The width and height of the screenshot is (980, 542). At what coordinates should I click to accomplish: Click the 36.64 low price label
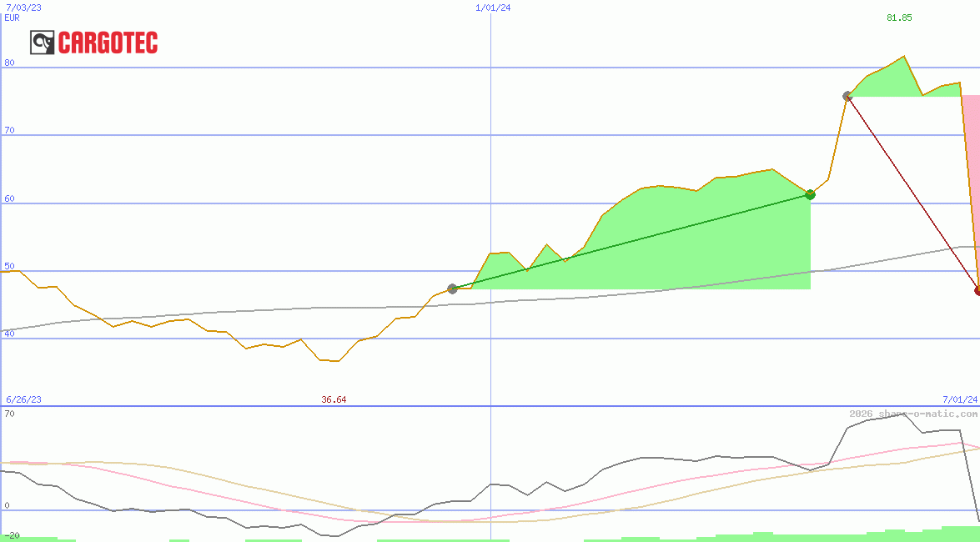click(x=334, y=399)
